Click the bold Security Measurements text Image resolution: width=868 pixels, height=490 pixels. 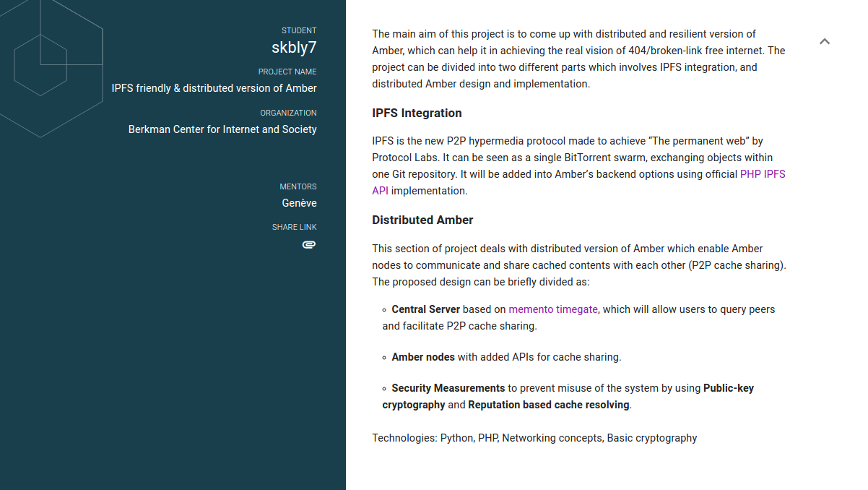448,388
